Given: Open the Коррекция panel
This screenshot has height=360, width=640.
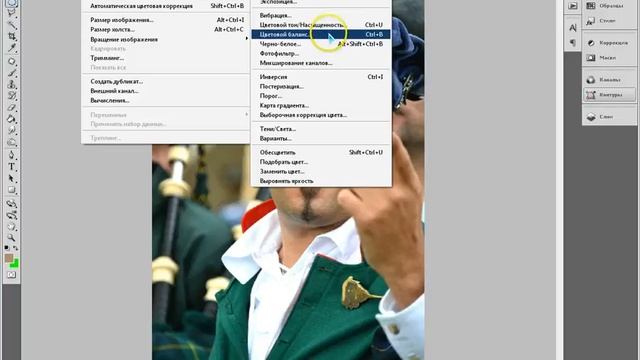Looking at the screenshot, I should [x=609, y=42].
